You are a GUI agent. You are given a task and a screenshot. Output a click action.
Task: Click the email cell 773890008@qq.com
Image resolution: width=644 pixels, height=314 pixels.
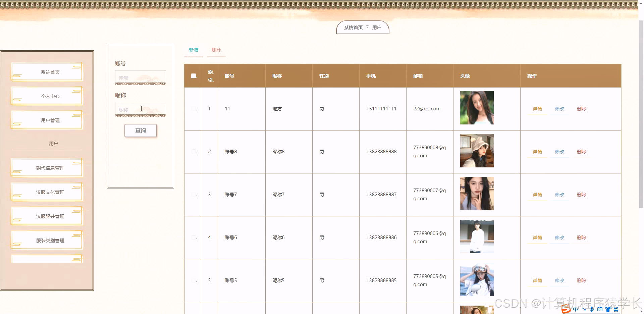430,152
